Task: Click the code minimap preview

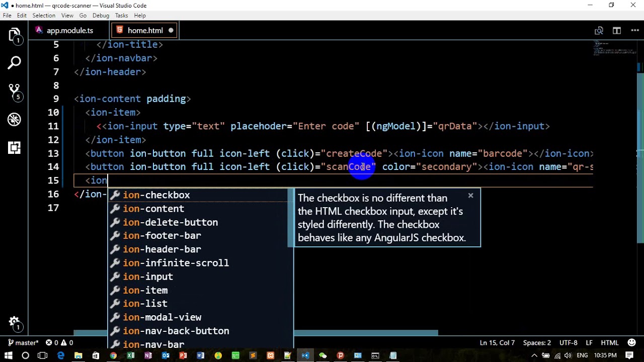Action: point(615,49)
